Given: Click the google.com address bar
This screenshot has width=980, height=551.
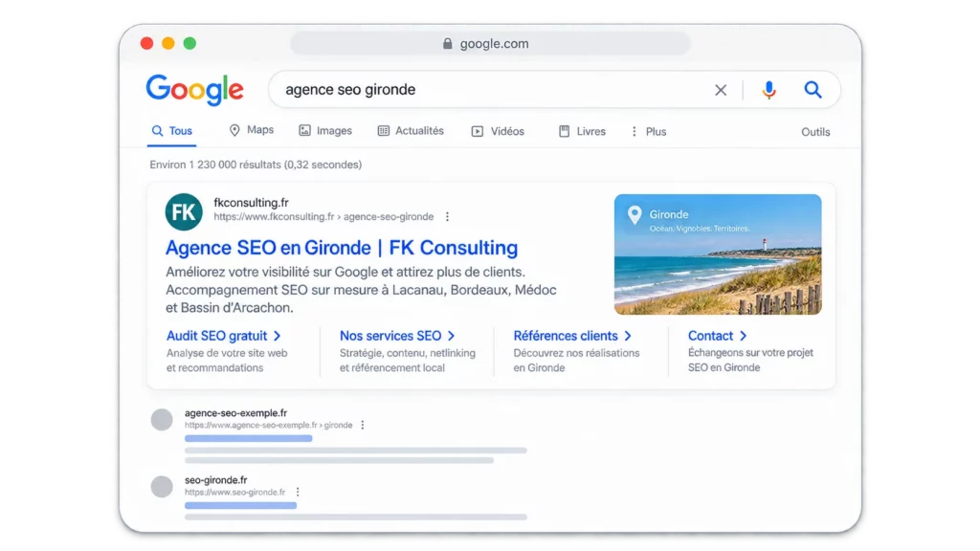Looking at the screenshot, I should (490, 43).
